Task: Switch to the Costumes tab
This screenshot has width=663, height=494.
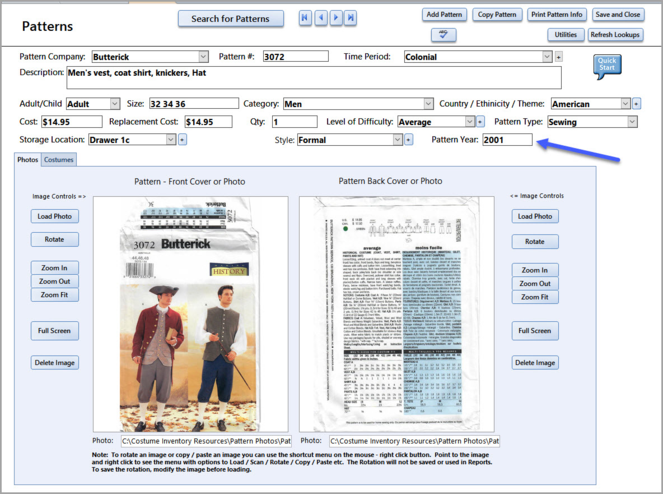Action: point(59,159)
